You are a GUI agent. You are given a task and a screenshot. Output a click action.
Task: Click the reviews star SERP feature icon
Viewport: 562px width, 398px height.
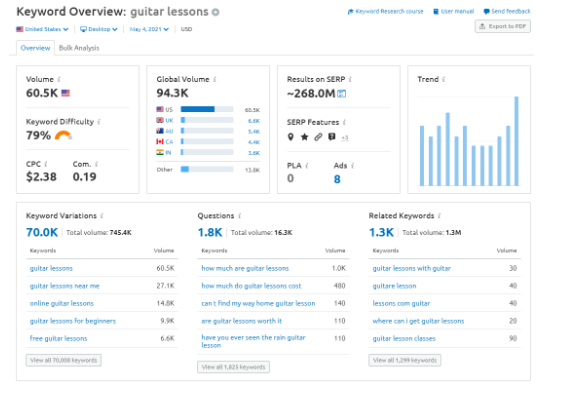point(304,137)
